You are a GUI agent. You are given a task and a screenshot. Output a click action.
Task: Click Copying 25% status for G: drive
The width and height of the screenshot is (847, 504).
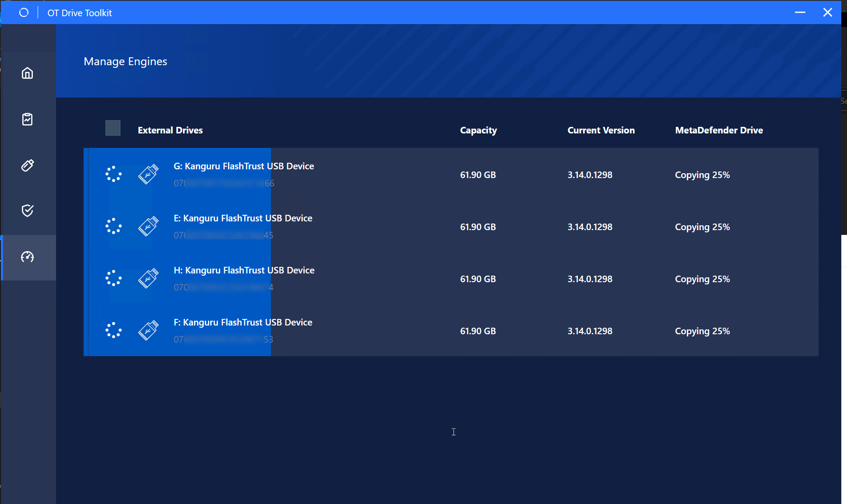[x=702, y=175]
